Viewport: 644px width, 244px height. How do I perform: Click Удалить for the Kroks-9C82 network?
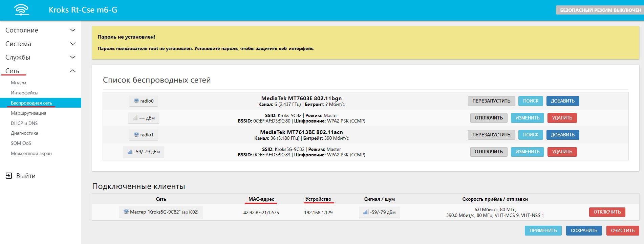click(562, 118)
